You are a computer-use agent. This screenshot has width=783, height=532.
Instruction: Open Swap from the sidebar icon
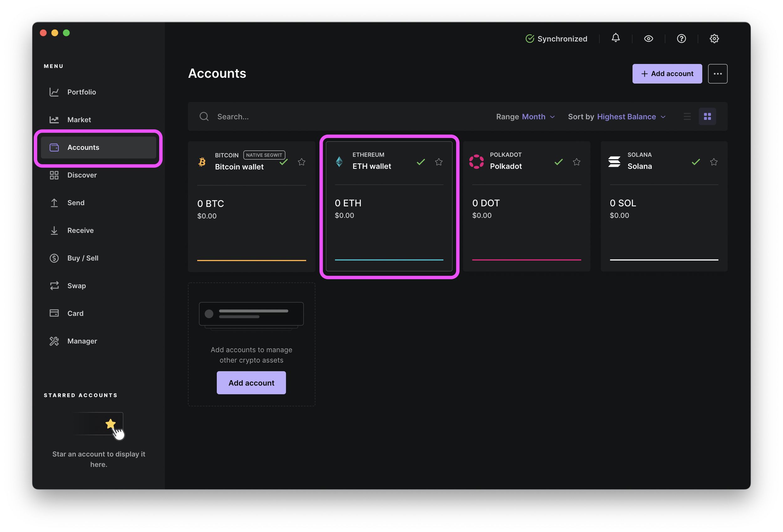tap(54, 285)
